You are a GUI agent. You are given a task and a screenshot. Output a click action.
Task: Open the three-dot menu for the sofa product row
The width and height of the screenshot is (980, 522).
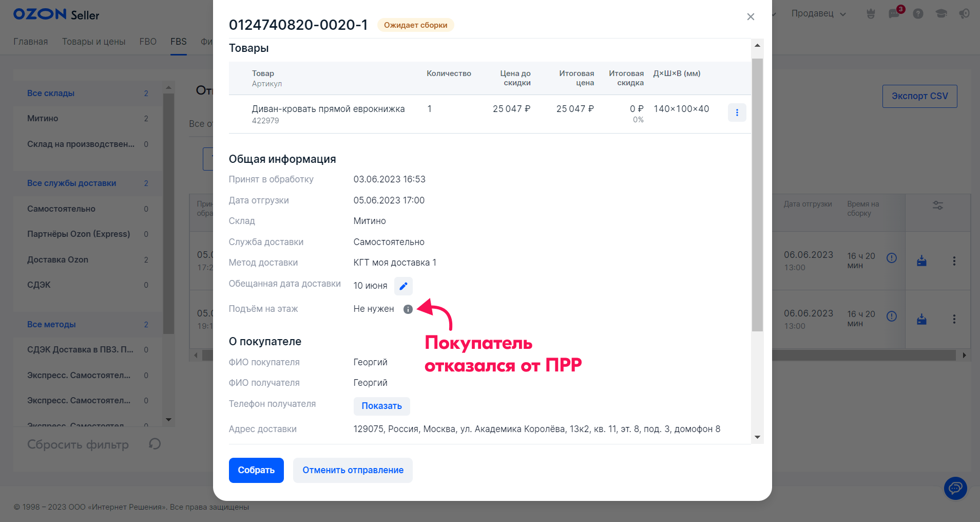coord(737,113)
